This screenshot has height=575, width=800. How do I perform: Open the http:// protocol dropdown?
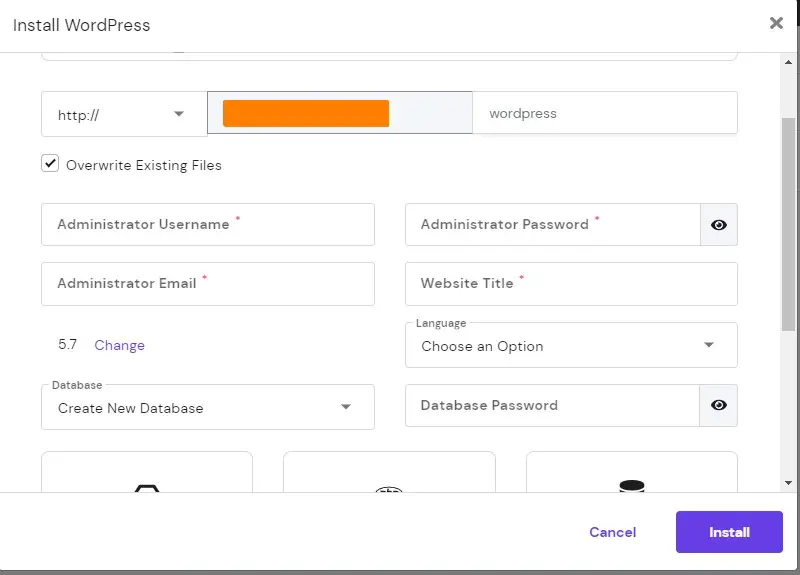coord(124,114)
